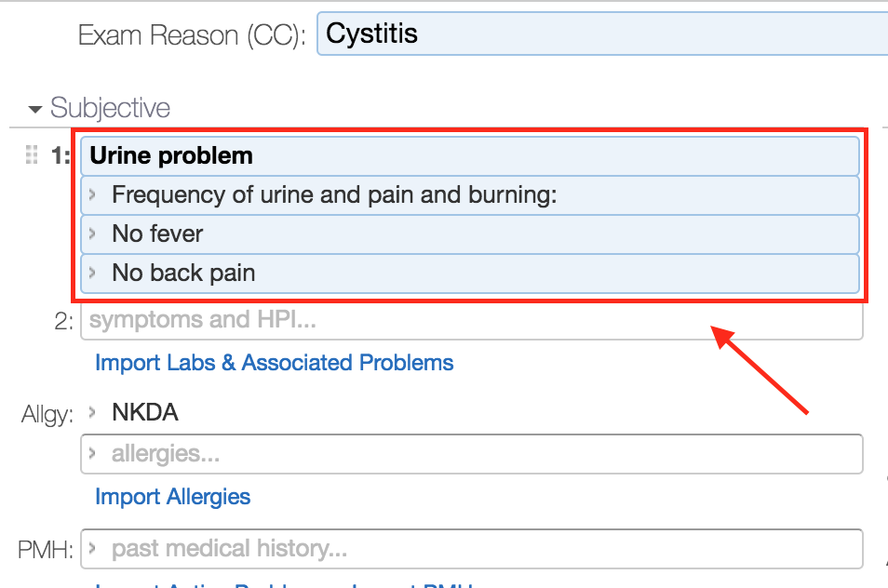
Task: Click the chevron beside NKDA
Action: tap(93, 412)
